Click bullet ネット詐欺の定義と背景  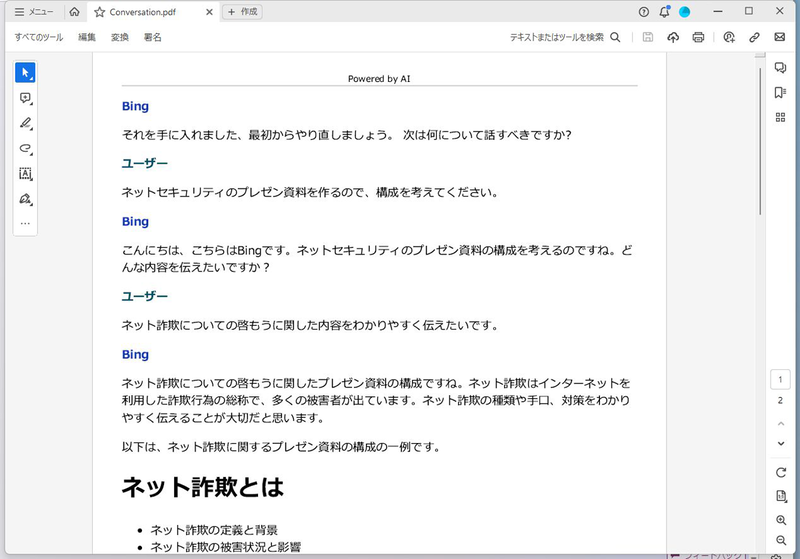pyautogui.click(x=214, y=530)
